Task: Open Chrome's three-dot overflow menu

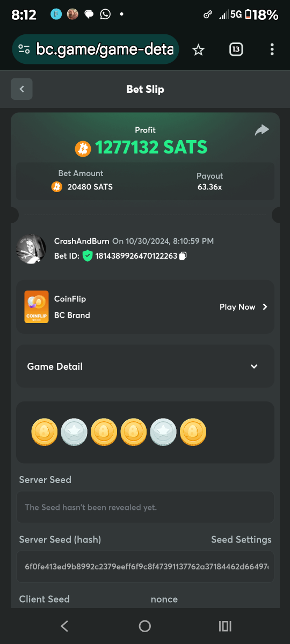Action: pyautogui.click(x=272, y=50)
